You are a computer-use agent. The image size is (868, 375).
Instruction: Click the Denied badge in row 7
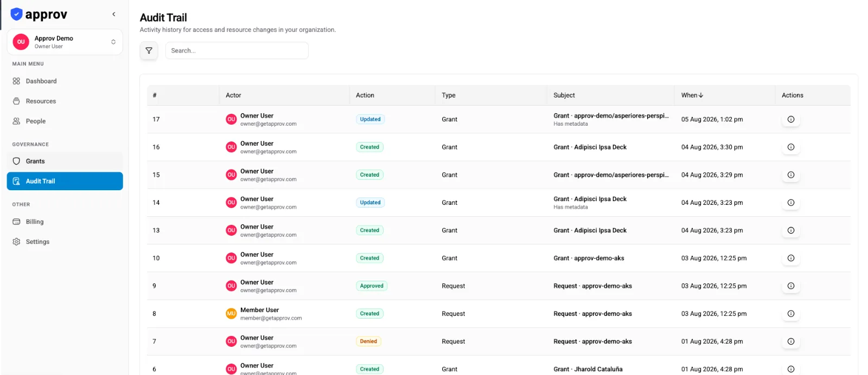pyautogui.click(x=368, y=341)
